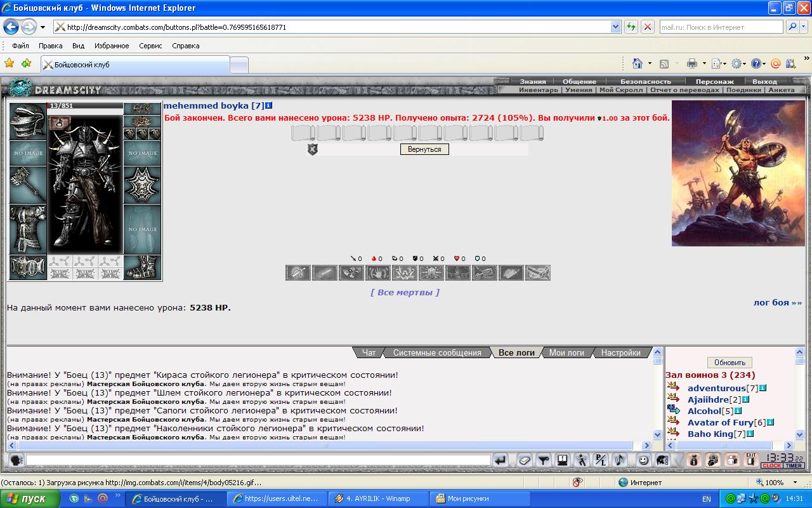The height and width of the screenshot is (508, 812).
Task: Click the Baho King player name
Action: pos(710,434)
